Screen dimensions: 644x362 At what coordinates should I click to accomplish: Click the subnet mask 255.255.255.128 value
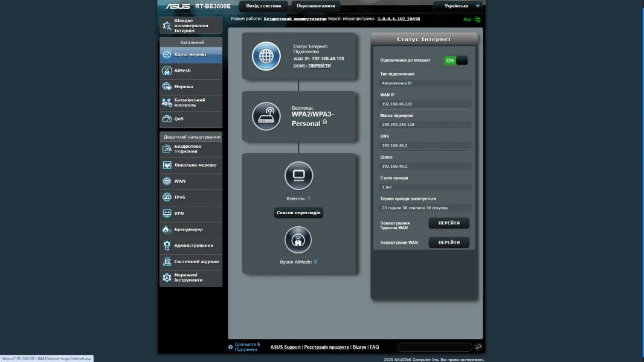click(425, 125)
